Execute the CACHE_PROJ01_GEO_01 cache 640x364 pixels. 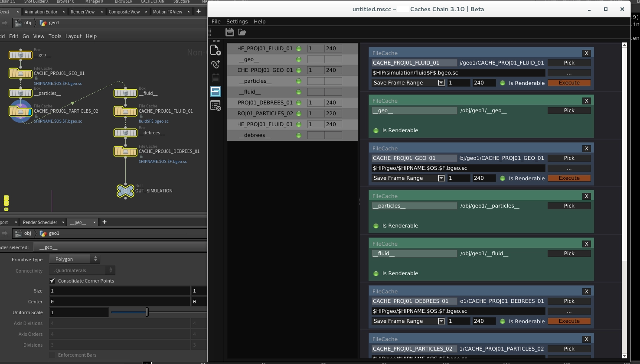coord(569,178)
